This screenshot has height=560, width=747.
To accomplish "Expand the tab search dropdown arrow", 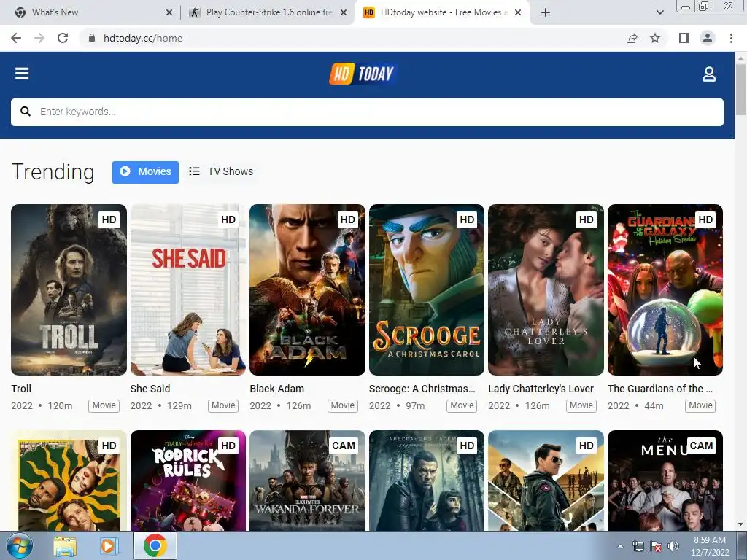I will coord(660,12).
